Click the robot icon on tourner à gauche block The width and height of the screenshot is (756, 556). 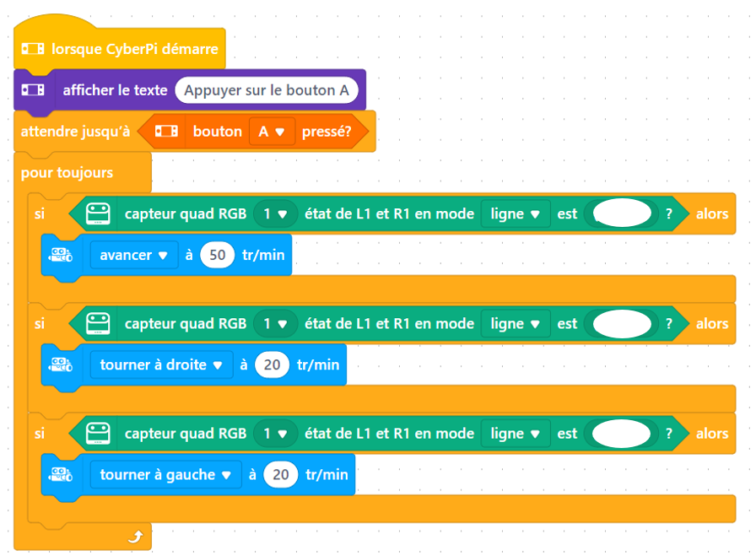(60, 474)
